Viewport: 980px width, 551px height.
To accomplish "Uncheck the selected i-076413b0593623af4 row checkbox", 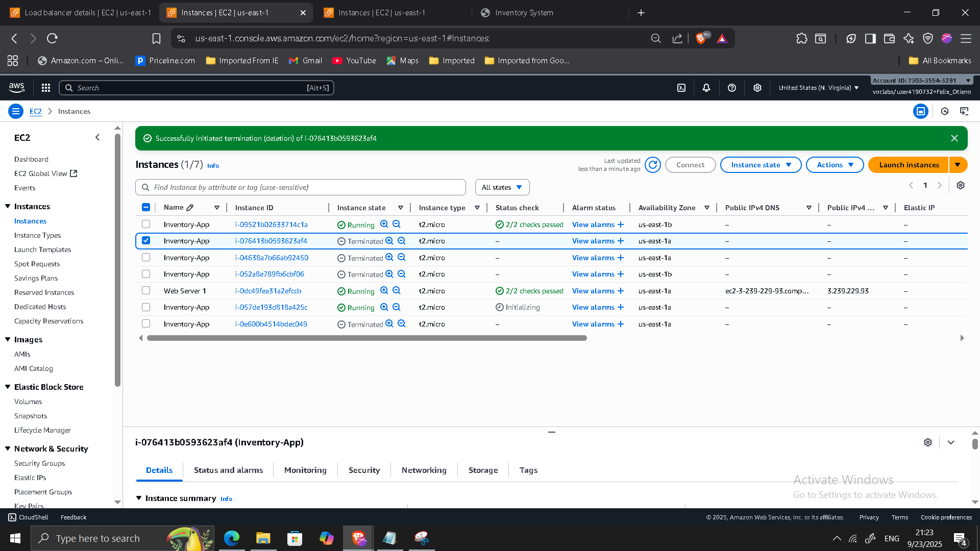I will 146,240.
